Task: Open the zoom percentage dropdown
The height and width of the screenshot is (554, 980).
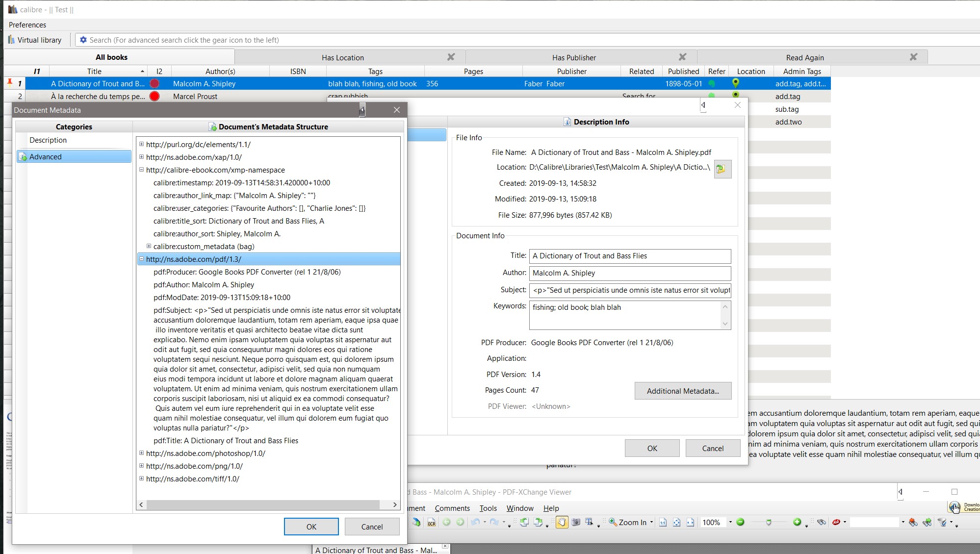Action: pyautogui.click(x=730, y=522)
